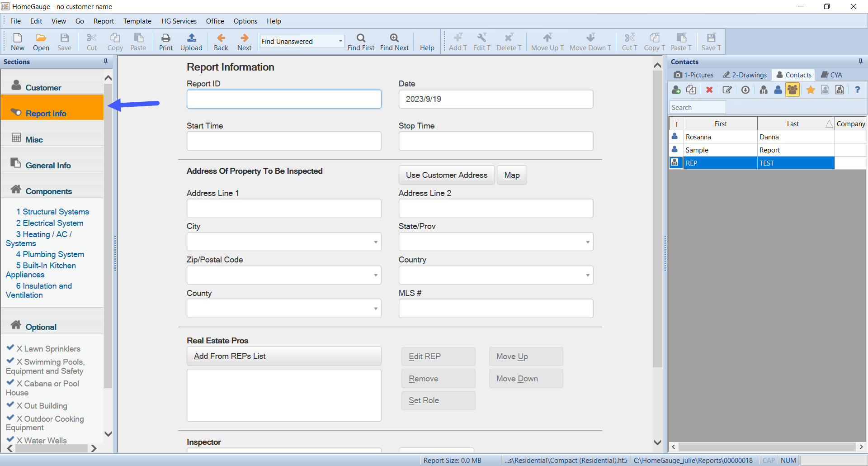Click the Add From REPs List button
This screenshot has height=466, width=868.
(x=283, y=356)
